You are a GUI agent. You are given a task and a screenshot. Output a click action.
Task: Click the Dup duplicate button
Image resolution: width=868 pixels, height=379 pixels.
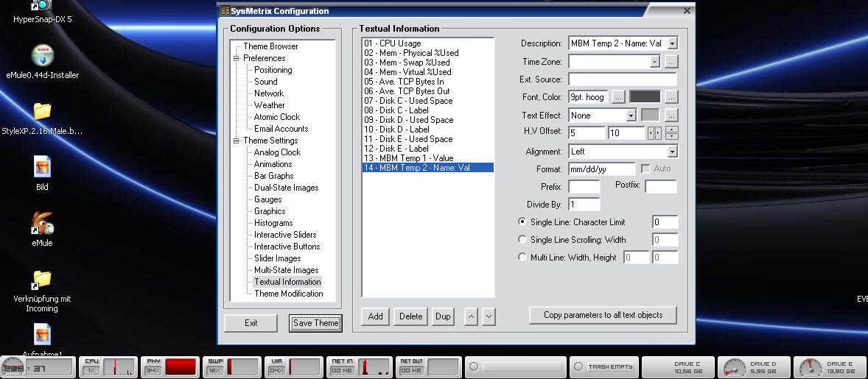pos(443,316)
